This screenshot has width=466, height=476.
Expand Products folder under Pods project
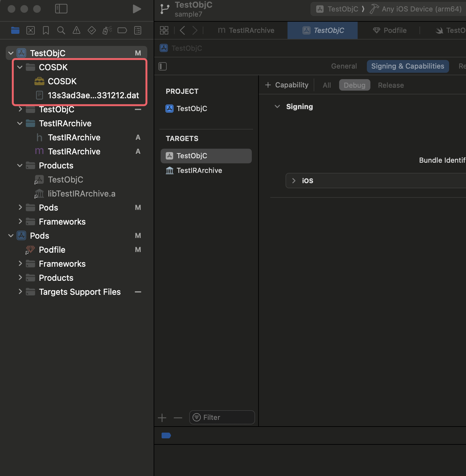click(x=20, y=278)
